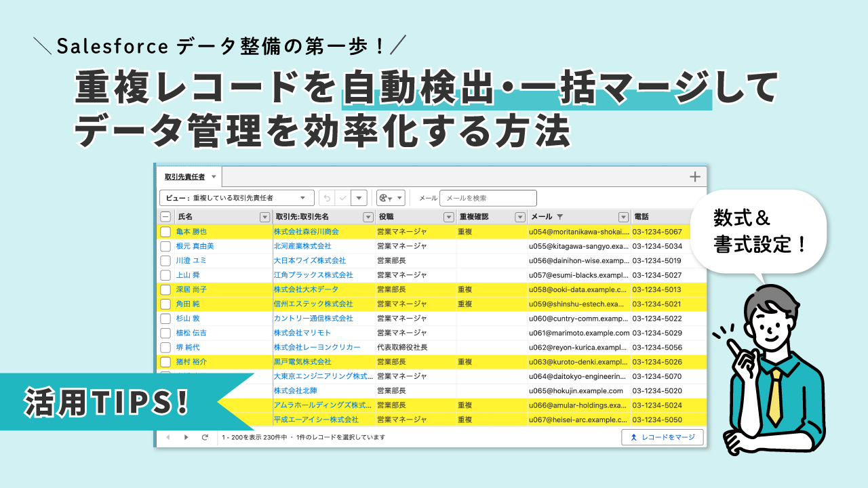Toggle the select-all checkbox in the header
Screen dimensions: 868x488
(165, 217)
